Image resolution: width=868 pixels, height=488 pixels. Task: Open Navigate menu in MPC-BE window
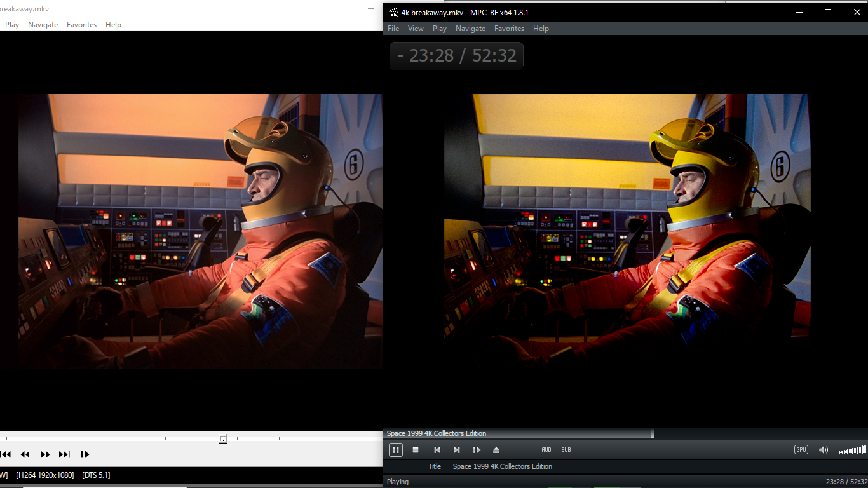(470, 29)
